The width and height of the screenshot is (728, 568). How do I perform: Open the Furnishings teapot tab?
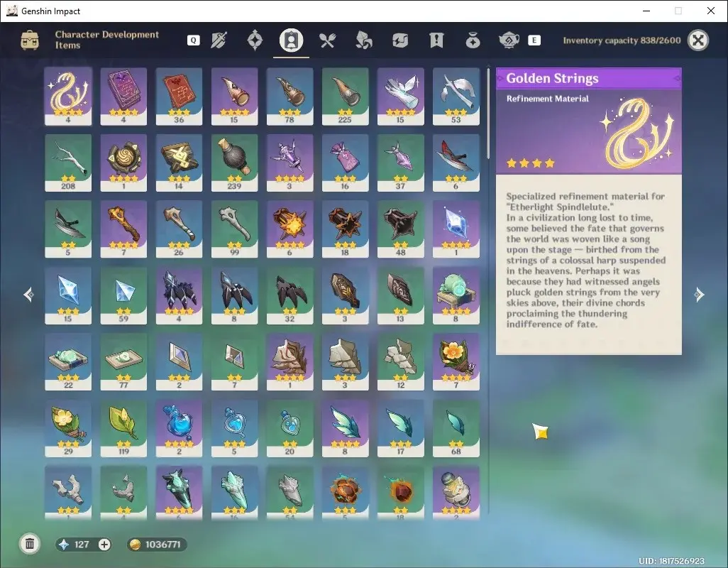tap(509, 40)
